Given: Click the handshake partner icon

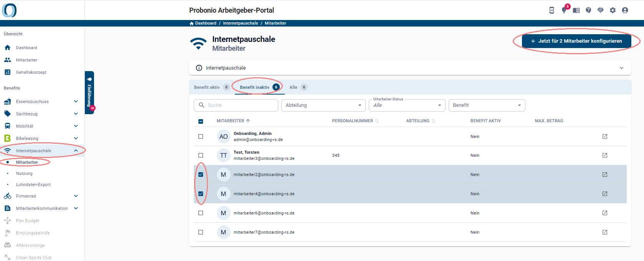Looking at the screenshot, I should point(601,10).
